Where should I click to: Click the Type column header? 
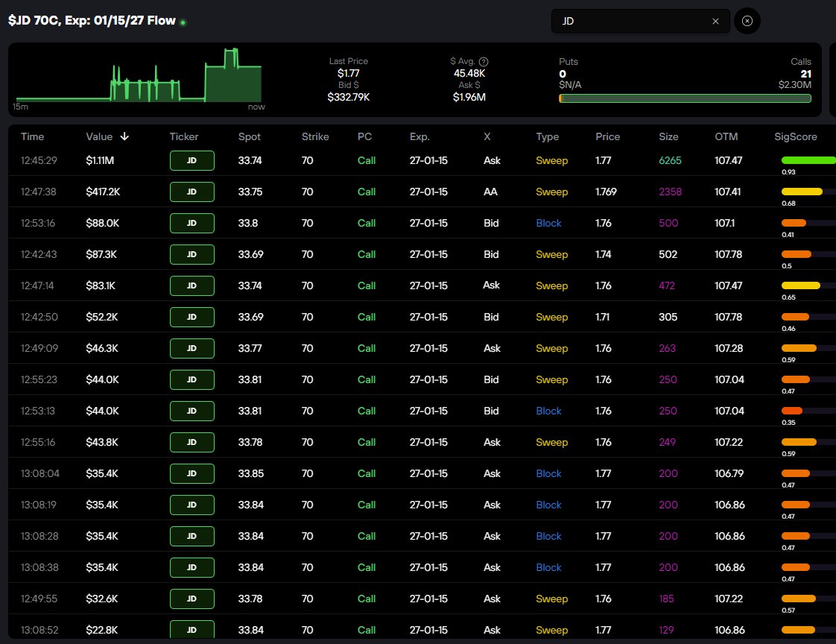click(x=547, y=137)
